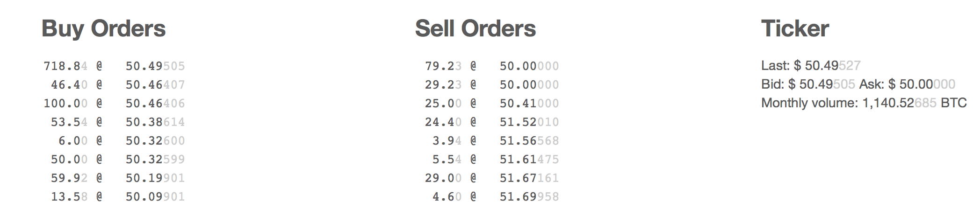Image resolution: width=980 pixels, height=209 pixels.
Task: Select buy order 13.58 at 50.09901
Action: point(118,197)
